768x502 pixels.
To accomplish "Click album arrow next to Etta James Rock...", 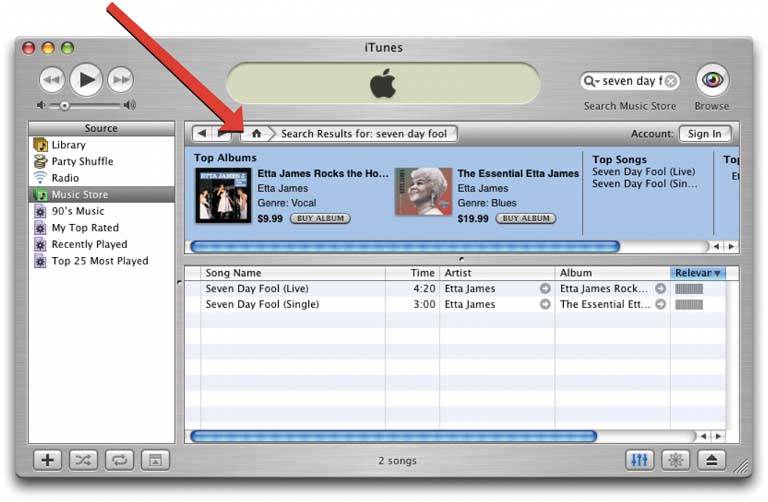I will coord(661,288).
